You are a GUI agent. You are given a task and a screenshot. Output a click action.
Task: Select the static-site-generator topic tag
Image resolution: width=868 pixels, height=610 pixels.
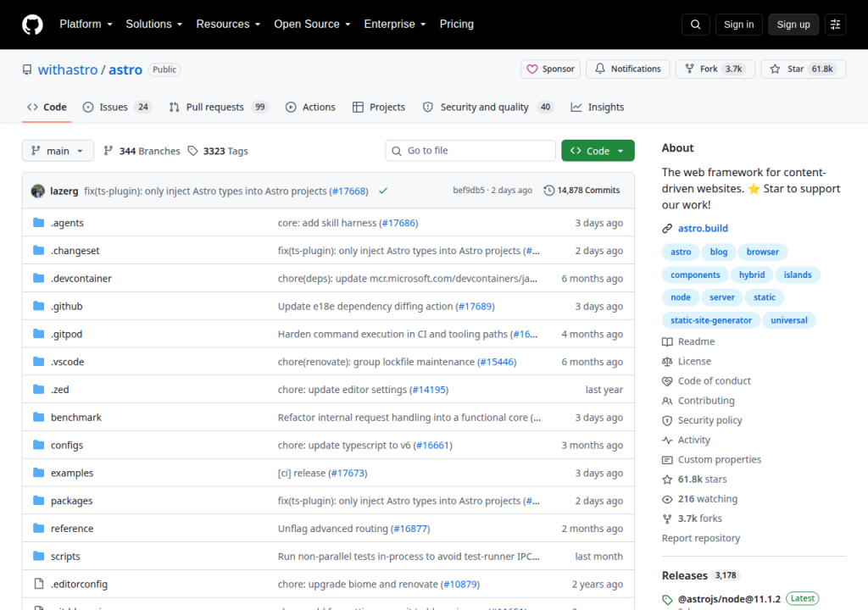point(711,320)
